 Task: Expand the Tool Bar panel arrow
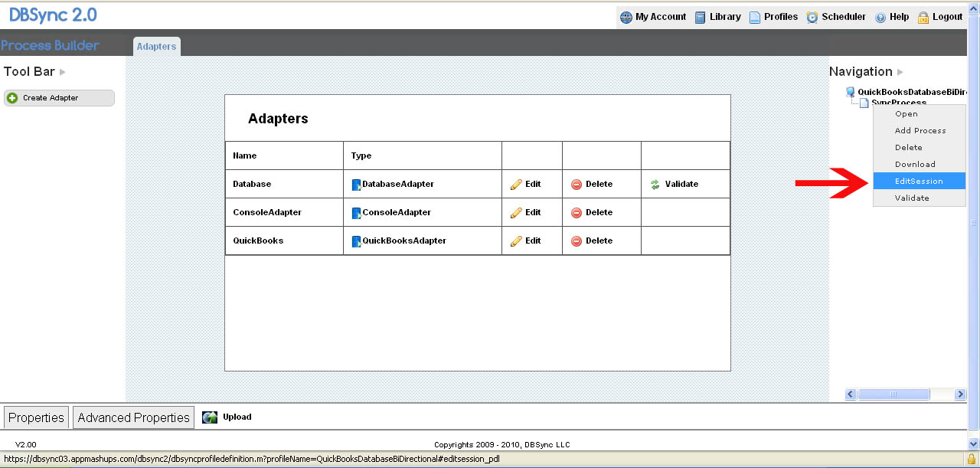63,72
